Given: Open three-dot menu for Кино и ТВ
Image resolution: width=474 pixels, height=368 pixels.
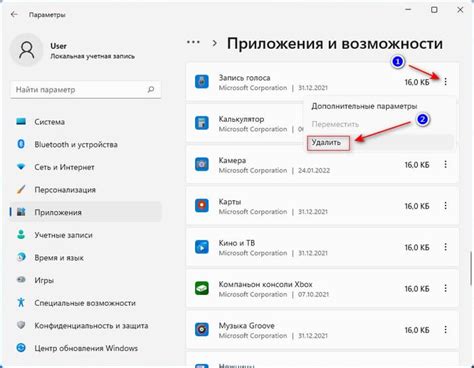Looking at the screenshot, I should point(445,247).
